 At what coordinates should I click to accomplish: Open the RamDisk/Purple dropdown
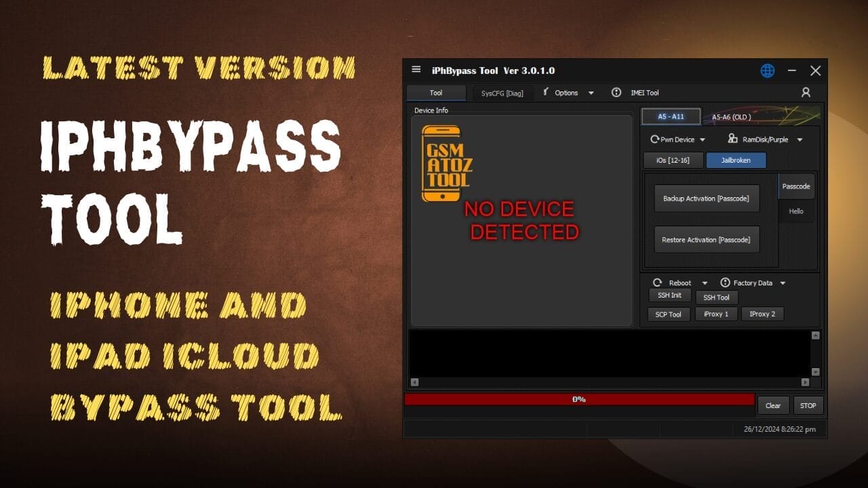(800, 139)
